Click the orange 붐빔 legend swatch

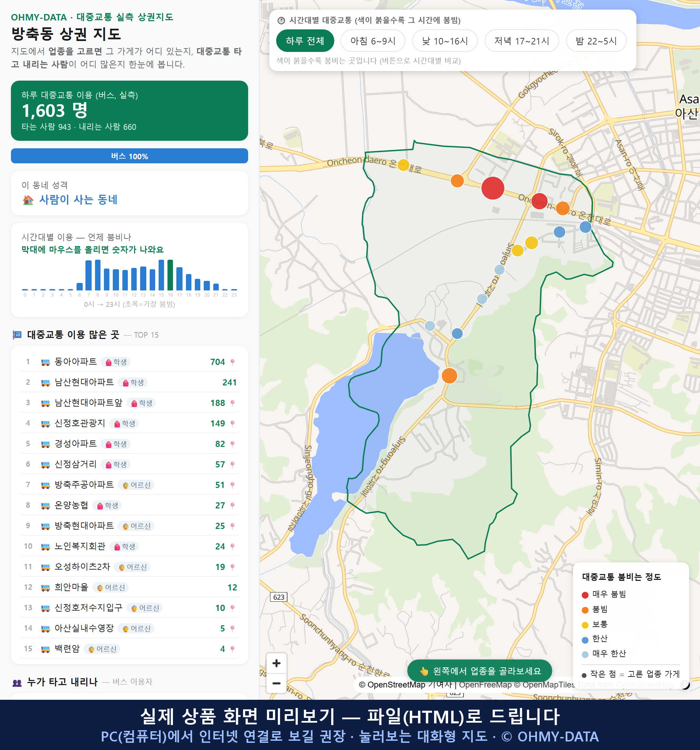coord(585,610)
